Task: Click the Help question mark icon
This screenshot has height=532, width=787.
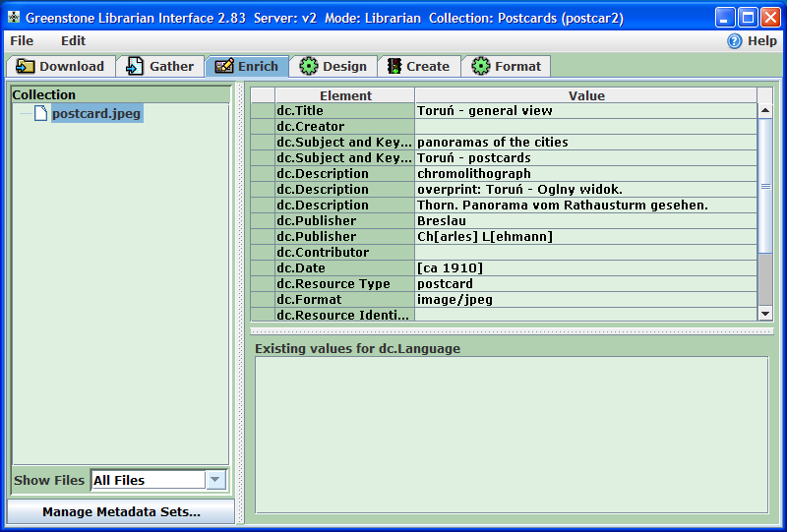Action: point(735,41)
